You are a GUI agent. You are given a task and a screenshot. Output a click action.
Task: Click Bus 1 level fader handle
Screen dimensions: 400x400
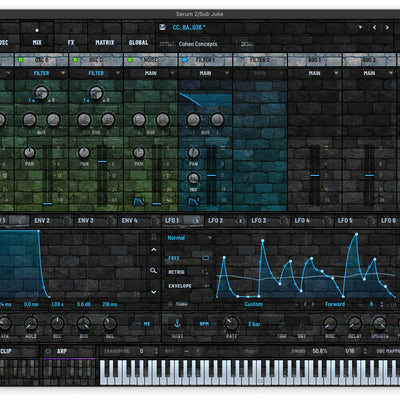pyautogui.click(x=315, y=175)
